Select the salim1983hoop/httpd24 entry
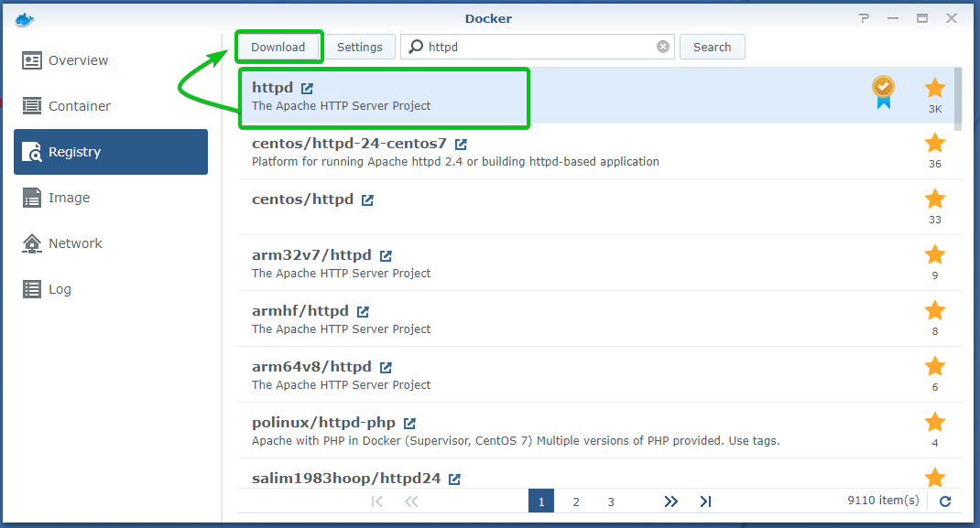The width and height of the screenshot is (980, 528). [595, 474]
